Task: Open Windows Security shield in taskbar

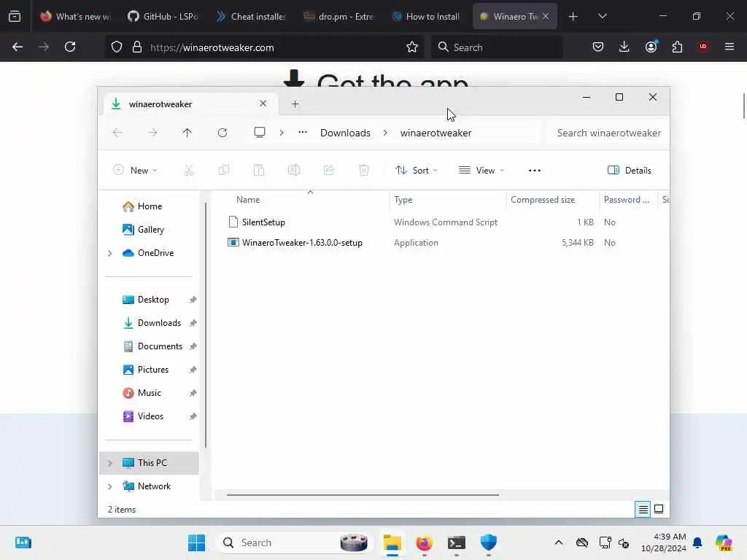Action: [488, 542]
